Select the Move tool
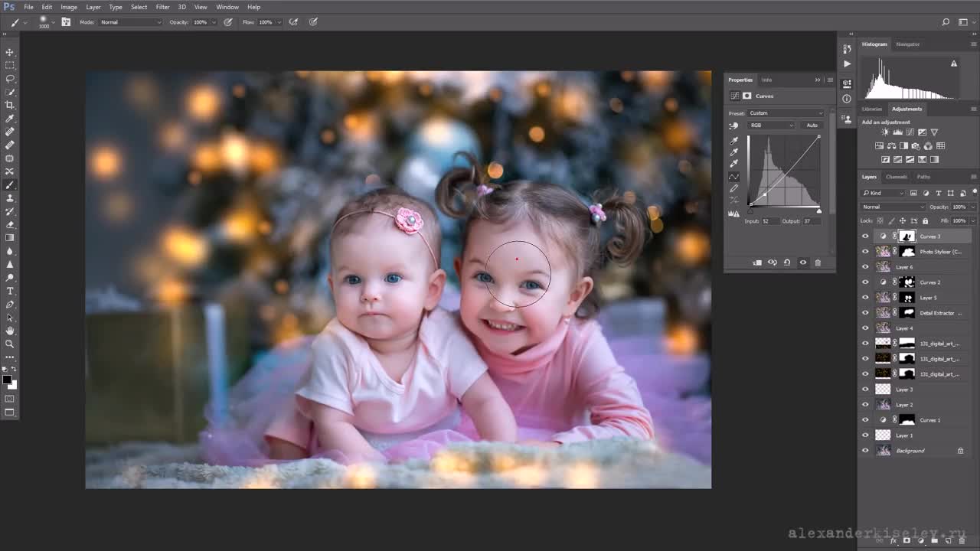The width and height of the screenshot is (980, 551). (10, 52)
